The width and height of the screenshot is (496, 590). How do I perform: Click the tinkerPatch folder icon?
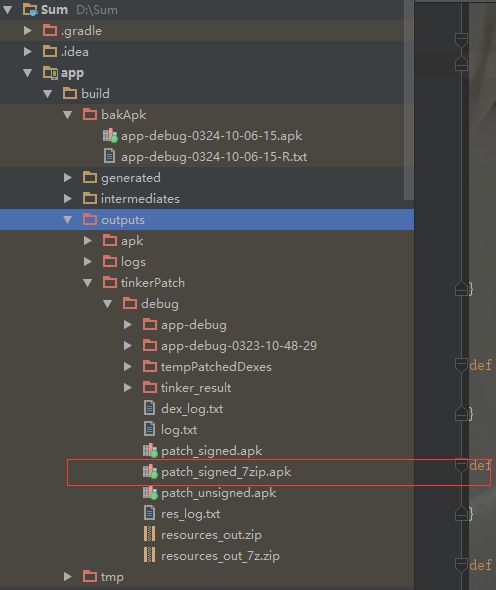tap(110, 283)
